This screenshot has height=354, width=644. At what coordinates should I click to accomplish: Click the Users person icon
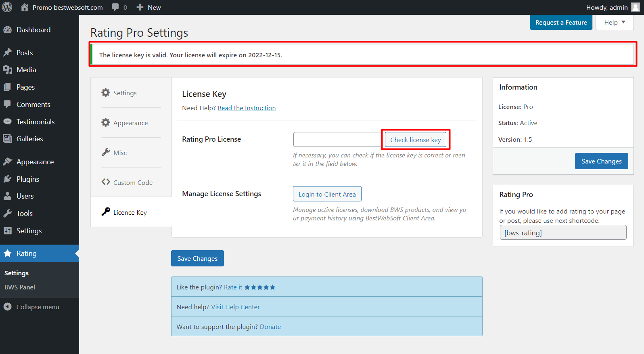click(7, 196)
